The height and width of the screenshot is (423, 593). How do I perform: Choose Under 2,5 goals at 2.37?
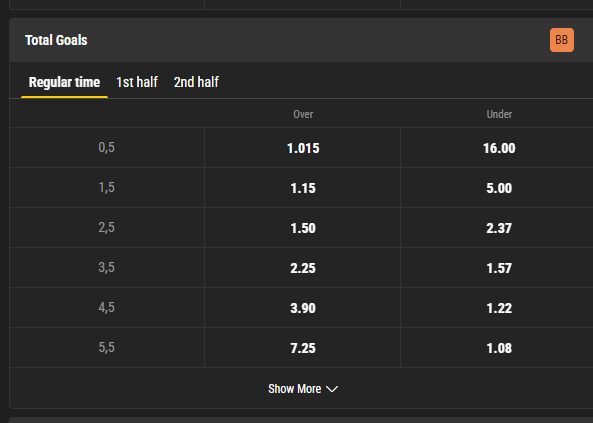coord(499,228)
